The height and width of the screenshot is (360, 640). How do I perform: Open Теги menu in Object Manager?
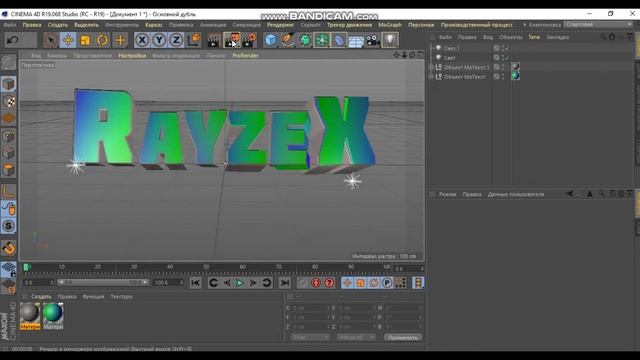coord(534,37)
